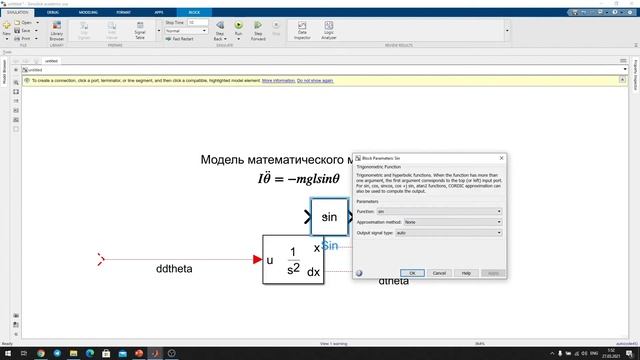Expand the Review Results gallery arrow
The image size is (640, 360).
tap(507, 31)
